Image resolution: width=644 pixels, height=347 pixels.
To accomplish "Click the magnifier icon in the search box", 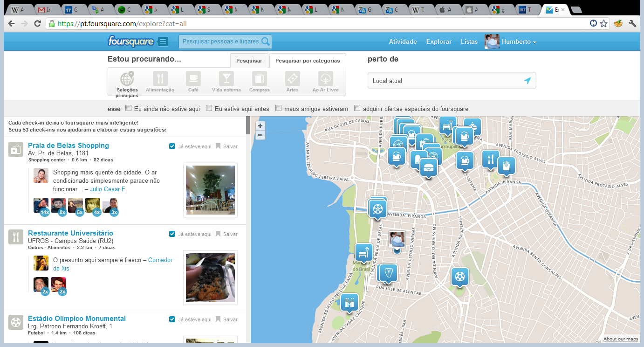I will click(x=266, y=42).
